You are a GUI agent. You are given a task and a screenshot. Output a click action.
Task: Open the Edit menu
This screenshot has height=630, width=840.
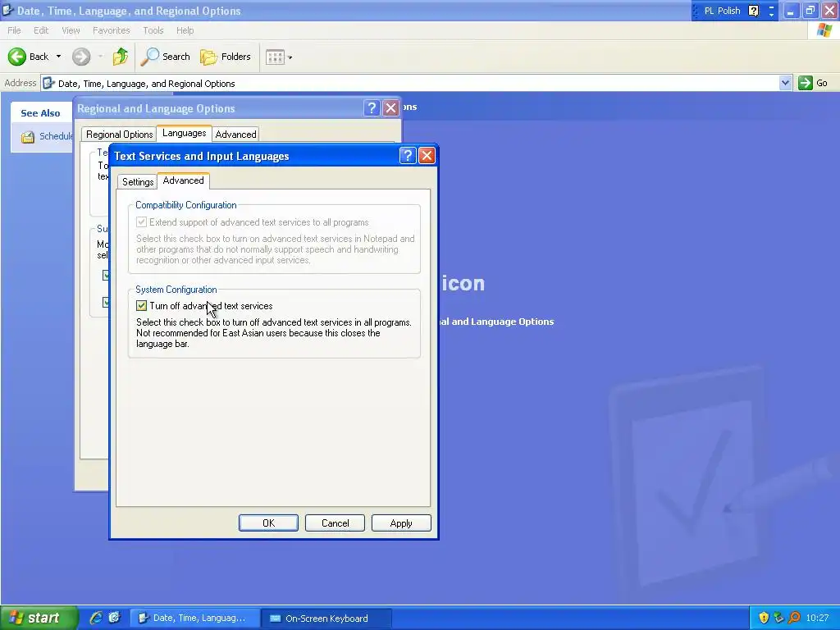[x=41, y=30]
